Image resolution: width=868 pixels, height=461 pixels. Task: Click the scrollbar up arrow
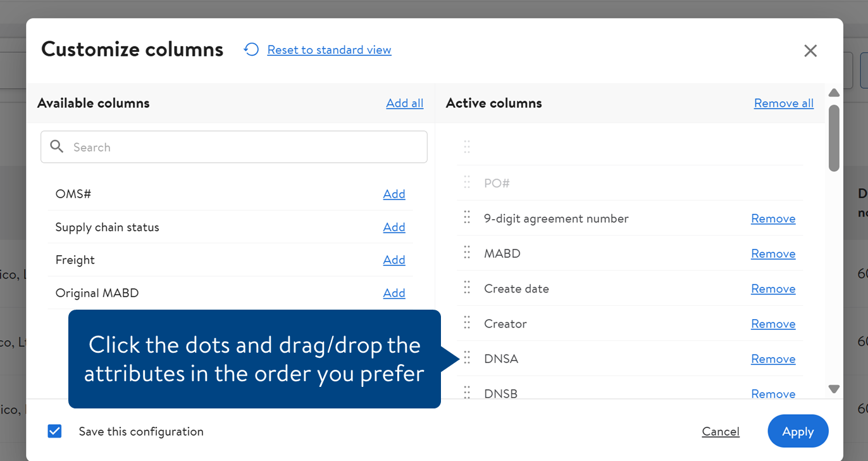pyautogui.click(x=834, y=92)
